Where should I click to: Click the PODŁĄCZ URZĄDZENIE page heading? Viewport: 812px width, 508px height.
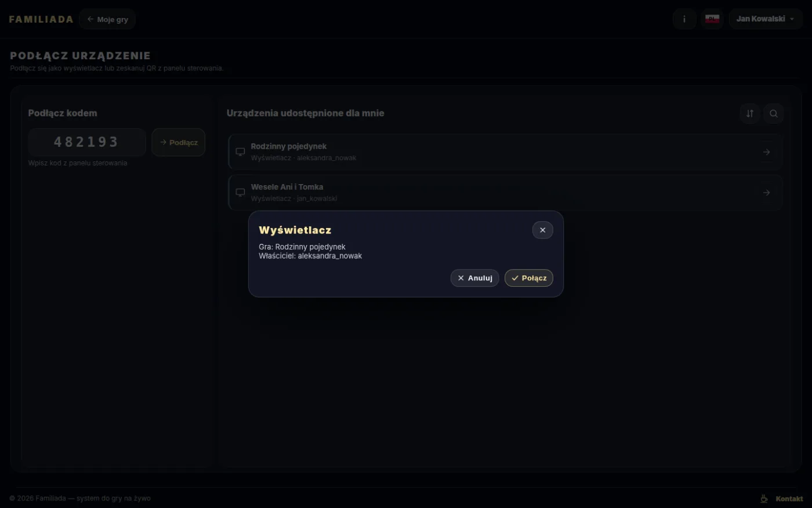tap(80, 56)
